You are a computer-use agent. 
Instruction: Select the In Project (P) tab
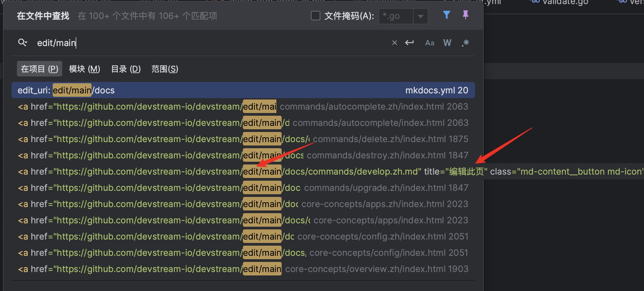point(40,69)
